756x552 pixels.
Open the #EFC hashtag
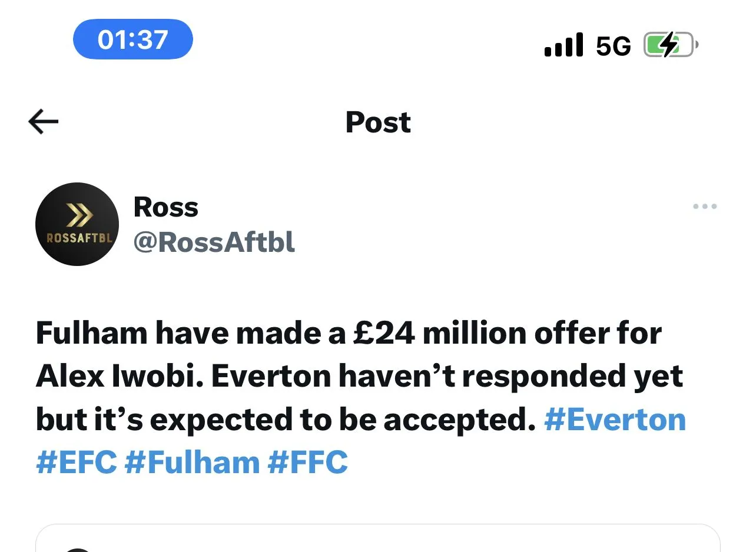tap(77, 463)
